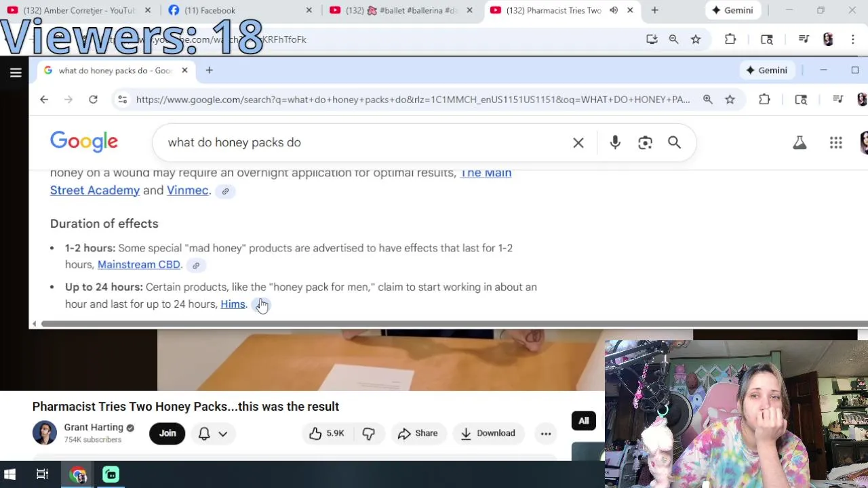Open extensions puzzle icon in Google window

coord(764,100)
